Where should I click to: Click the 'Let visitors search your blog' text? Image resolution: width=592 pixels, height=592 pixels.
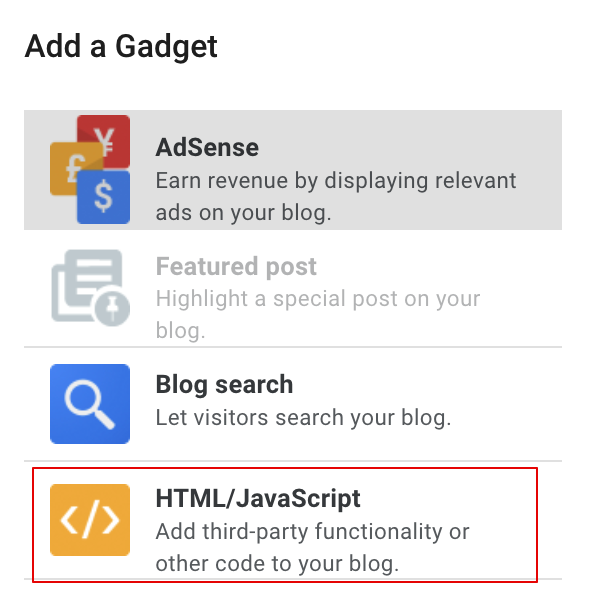pos(303,418)
